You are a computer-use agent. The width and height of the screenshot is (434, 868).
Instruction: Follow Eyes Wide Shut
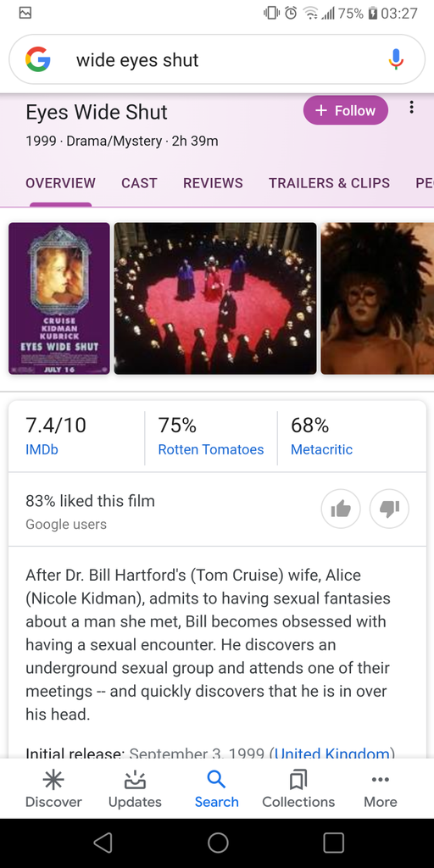coord(346,110)
